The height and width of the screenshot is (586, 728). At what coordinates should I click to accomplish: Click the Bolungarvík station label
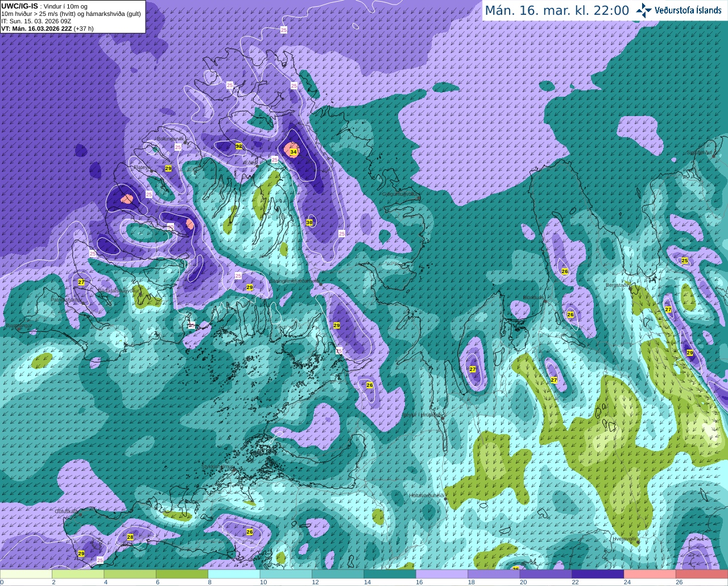pyautogui.click(x=169, y=139)
